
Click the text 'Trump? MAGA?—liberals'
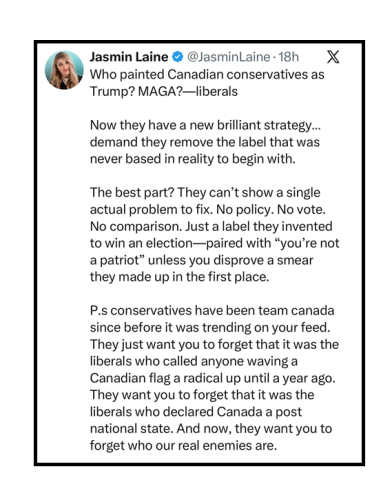tap(164, 91)
